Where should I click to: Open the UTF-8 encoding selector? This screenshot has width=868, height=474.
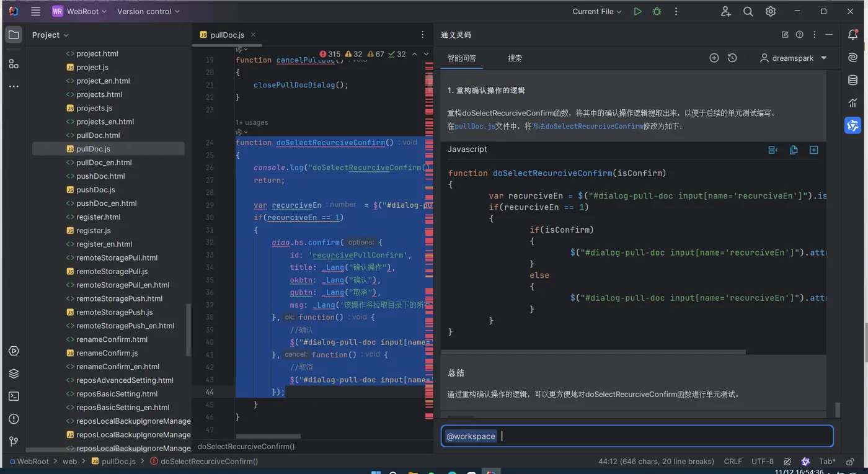[763, 462]
